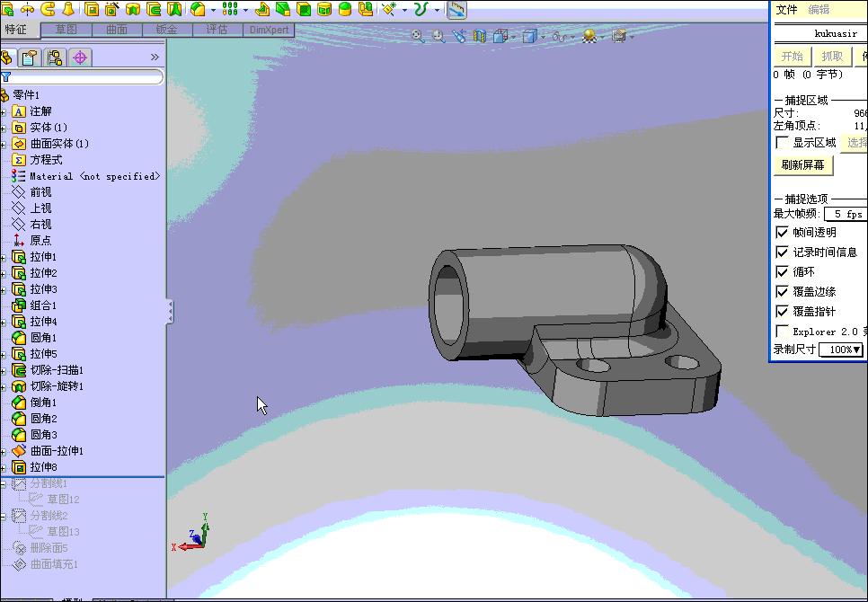The width and height of the screenshot is (868, 602).
Task: Switch to the 曲面 tab
Action: tap(117, 30)
